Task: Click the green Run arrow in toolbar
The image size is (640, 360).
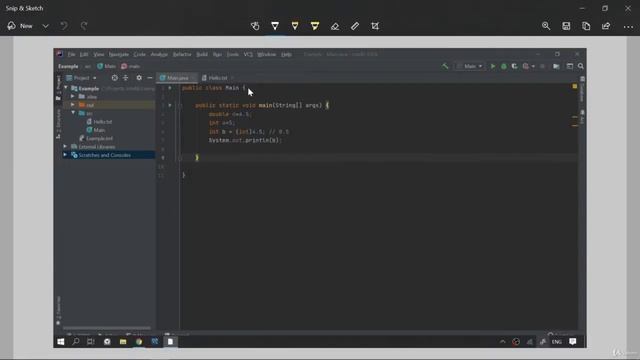Action: coord(493,66)
